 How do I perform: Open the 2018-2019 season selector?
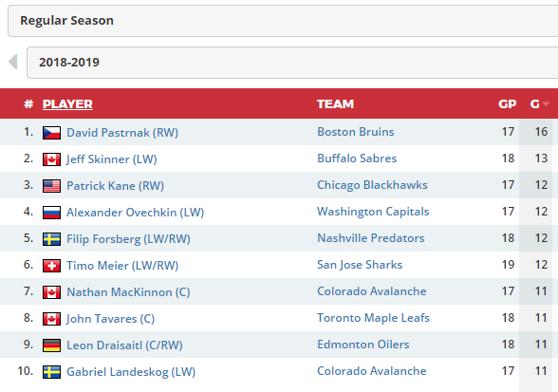292,63
